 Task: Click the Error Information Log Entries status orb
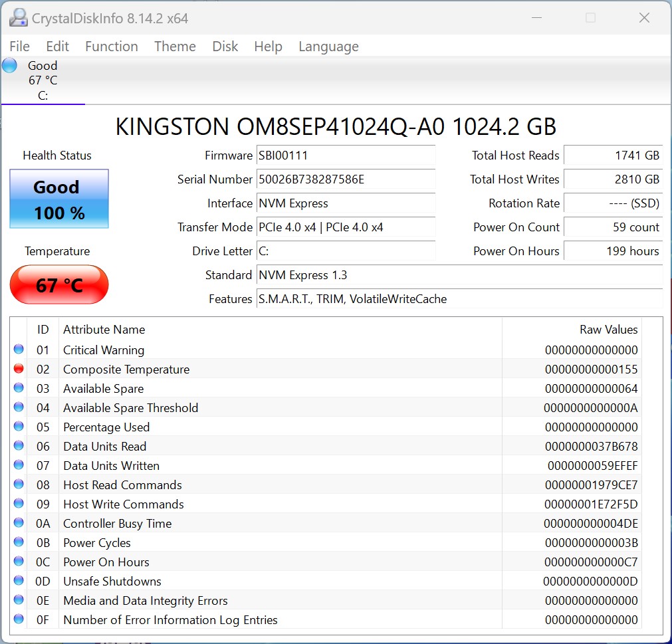(x=19, y=619)
